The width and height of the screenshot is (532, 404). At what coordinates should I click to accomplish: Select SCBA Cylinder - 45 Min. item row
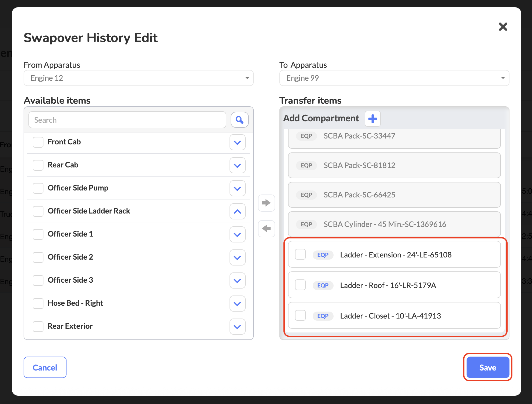pyautogui.click(x=394, y=224)
